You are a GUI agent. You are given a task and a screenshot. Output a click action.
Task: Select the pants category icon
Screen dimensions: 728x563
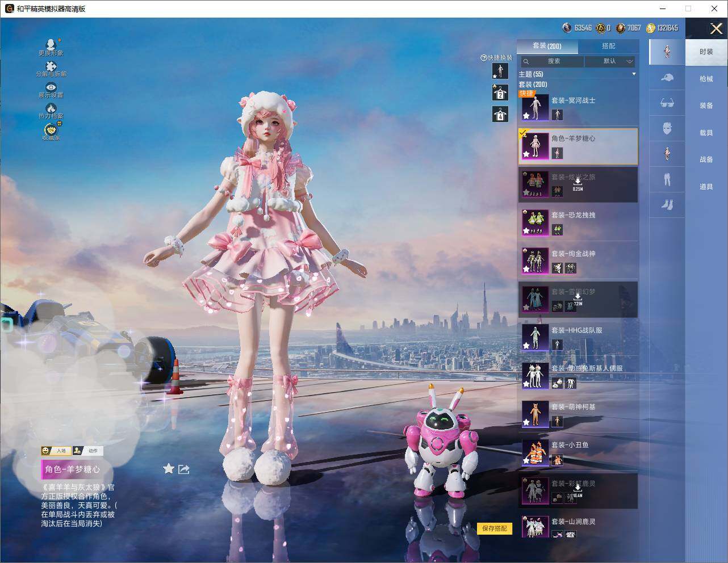coord(667,179)
